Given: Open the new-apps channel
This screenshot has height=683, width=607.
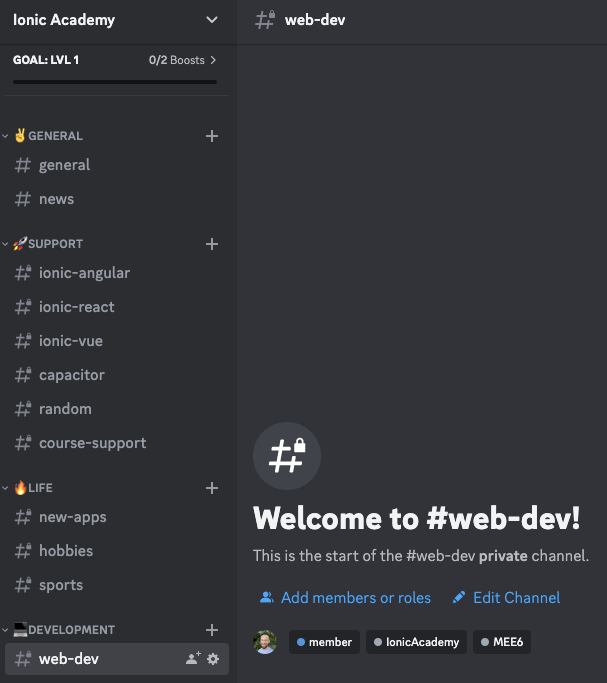Looking at the screenshot, I should (x=117, y=517).
